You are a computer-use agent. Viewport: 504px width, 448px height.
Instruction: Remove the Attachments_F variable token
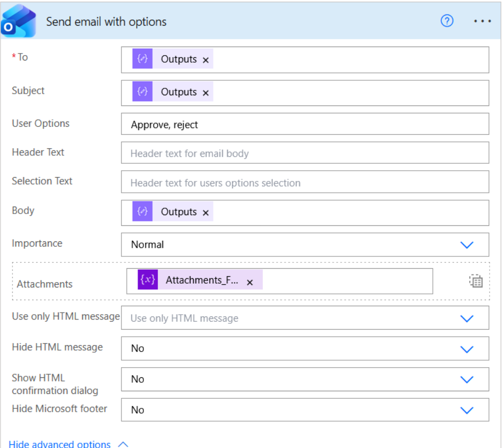click(x=250, y=282)
